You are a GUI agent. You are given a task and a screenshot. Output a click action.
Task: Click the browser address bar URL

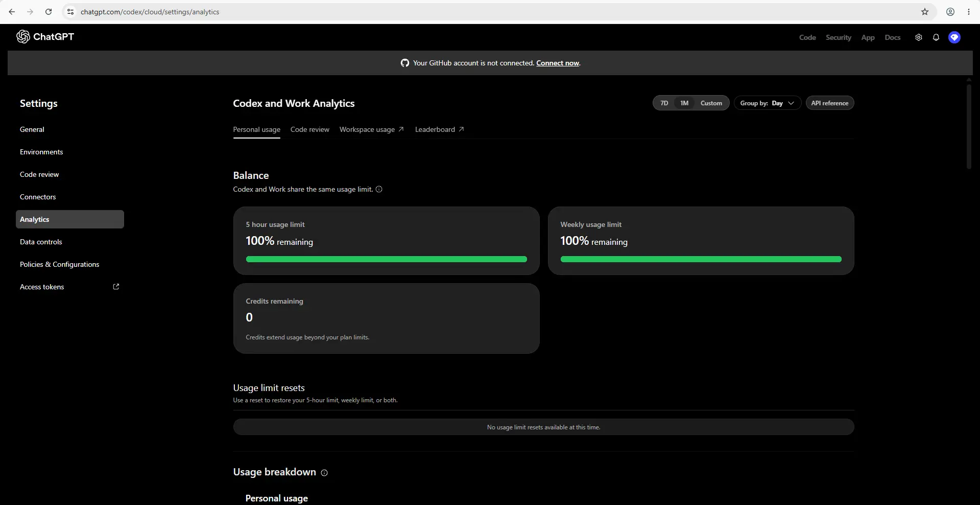click(150, 12)
